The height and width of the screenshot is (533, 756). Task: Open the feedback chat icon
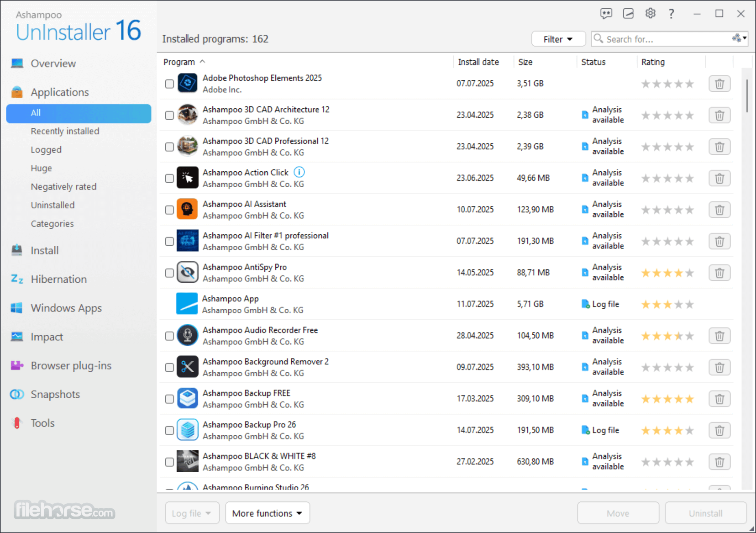pyautogui.click(x=606, y=14)
